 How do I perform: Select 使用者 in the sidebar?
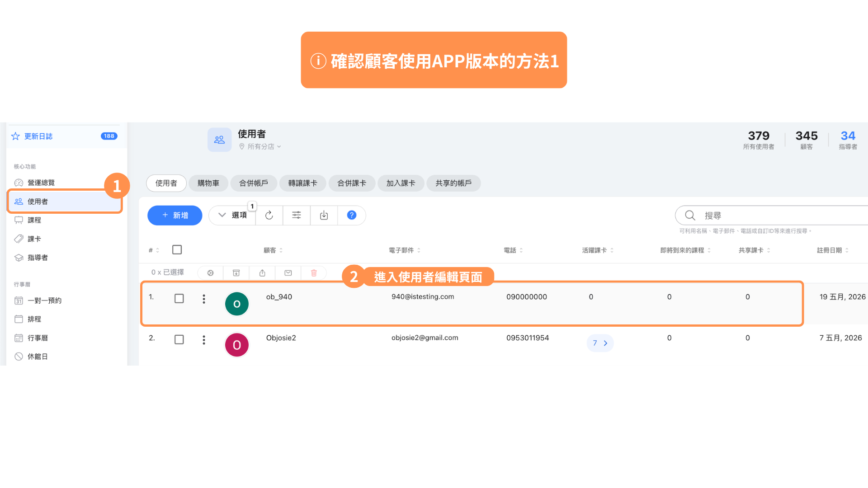[65, 202]
